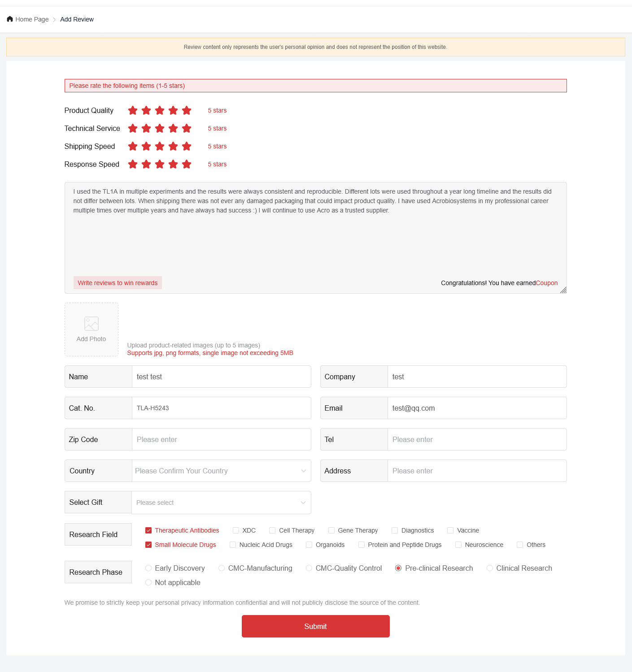
Task: Click the Company input field
Action: (x=477, y=377)
